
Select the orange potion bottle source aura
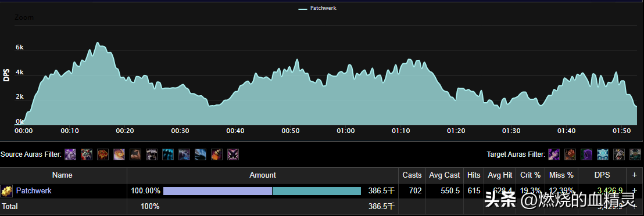pos(217,154)
